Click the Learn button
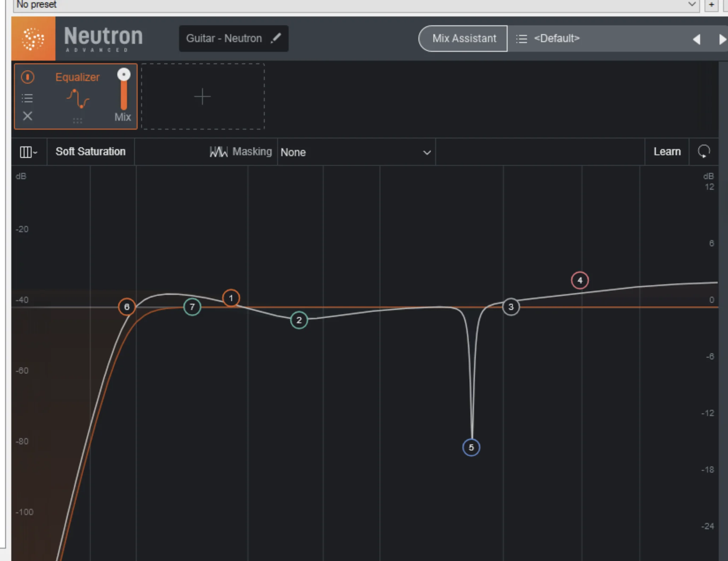 tap(667, 152)
